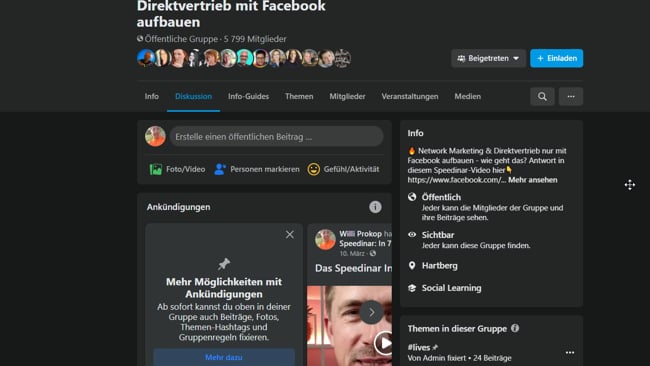The height and width of the screenshot is (366, 650).
Task: Click the globe icon beside Öffentliche Gruppe
Action: pos(140,39)
